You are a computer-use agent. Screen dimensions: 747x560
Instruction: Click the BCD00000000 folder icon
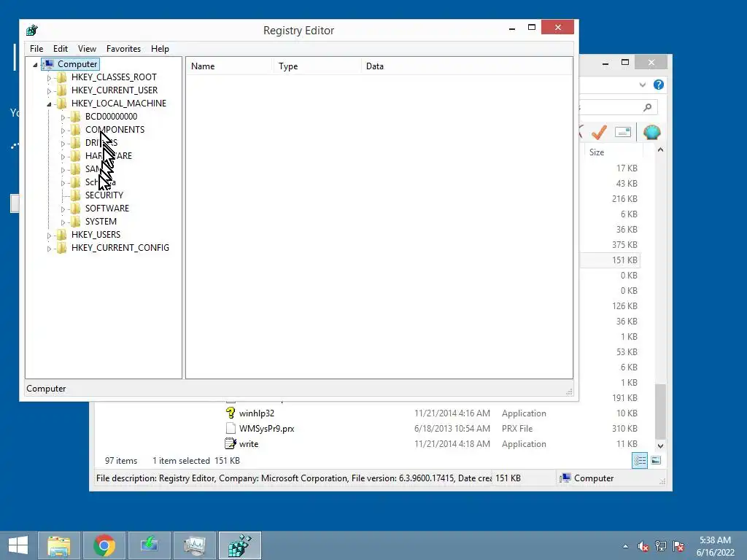[x=75, y=116]
